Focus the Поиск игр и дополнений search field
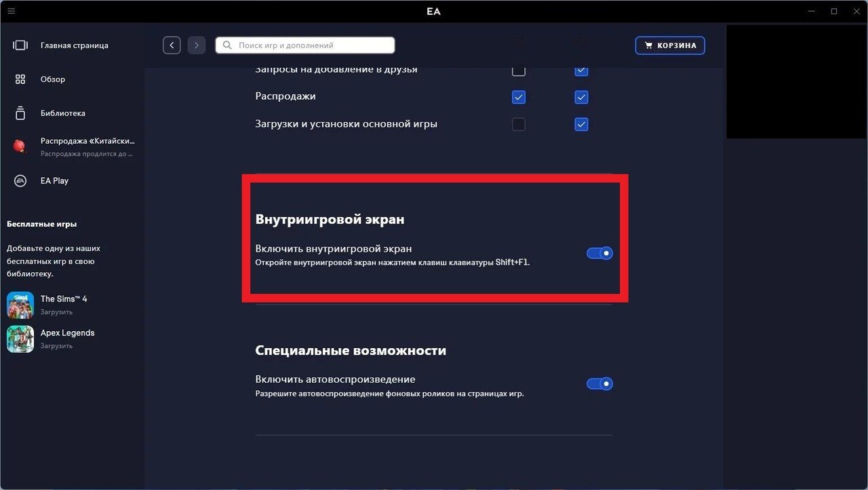Viewport: 868px width, 490px height. (305, 45)
